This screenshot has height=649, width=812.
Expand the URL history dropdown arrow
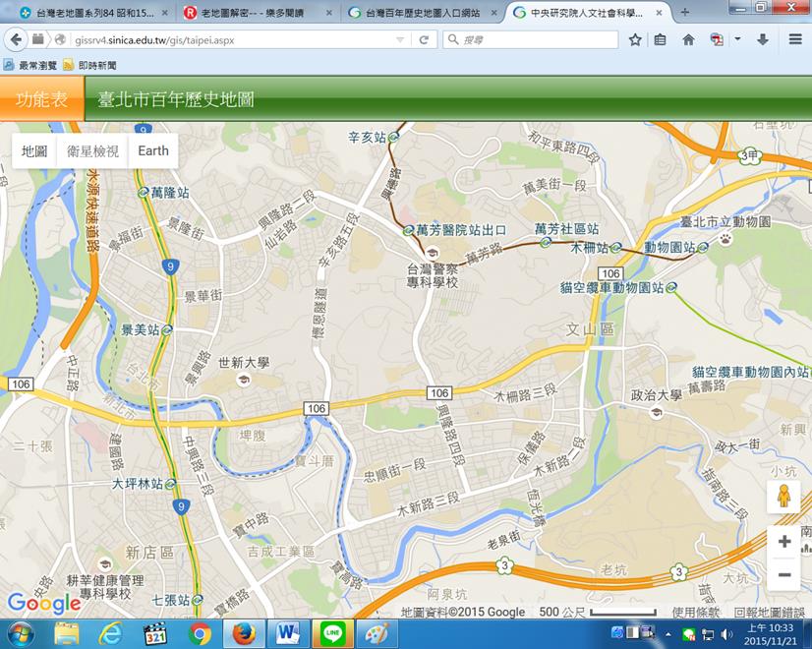400,40
